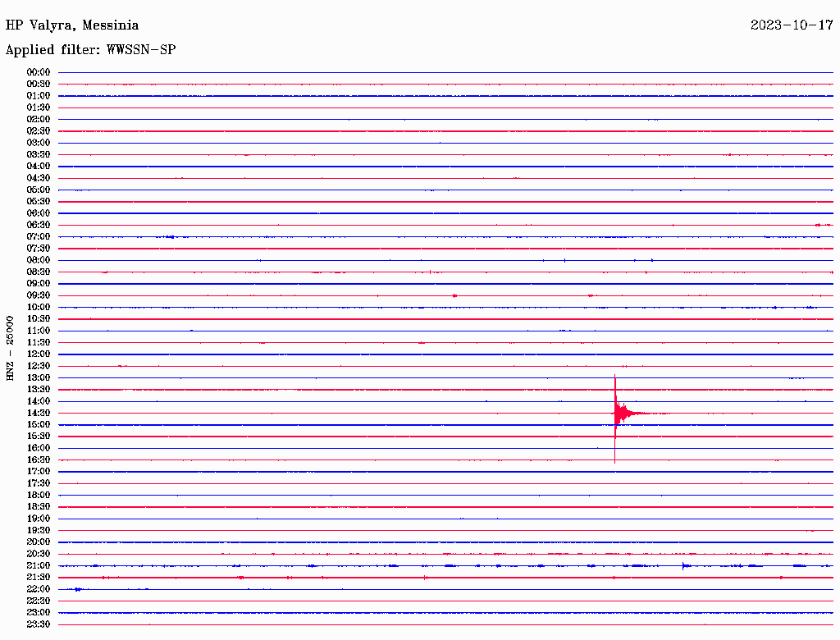
Task: Select the 02:30 time label
Action: point(39,131)
